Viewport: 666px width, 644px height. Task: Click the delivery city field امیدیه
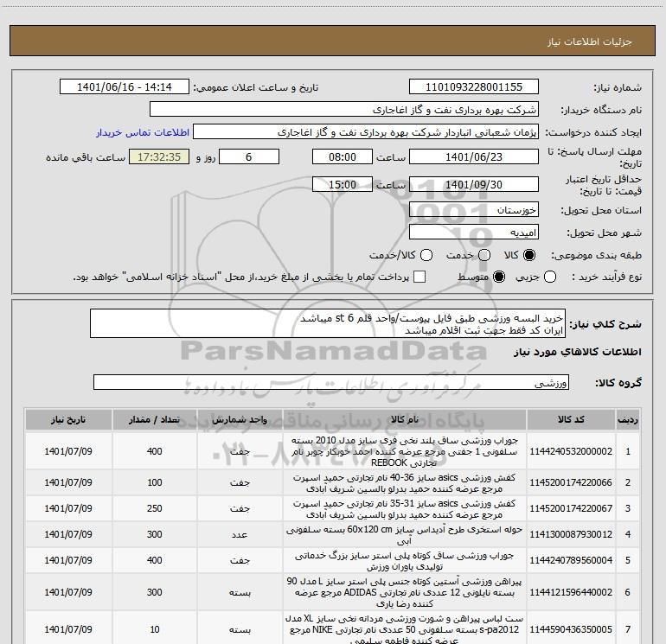click(473, 233)
